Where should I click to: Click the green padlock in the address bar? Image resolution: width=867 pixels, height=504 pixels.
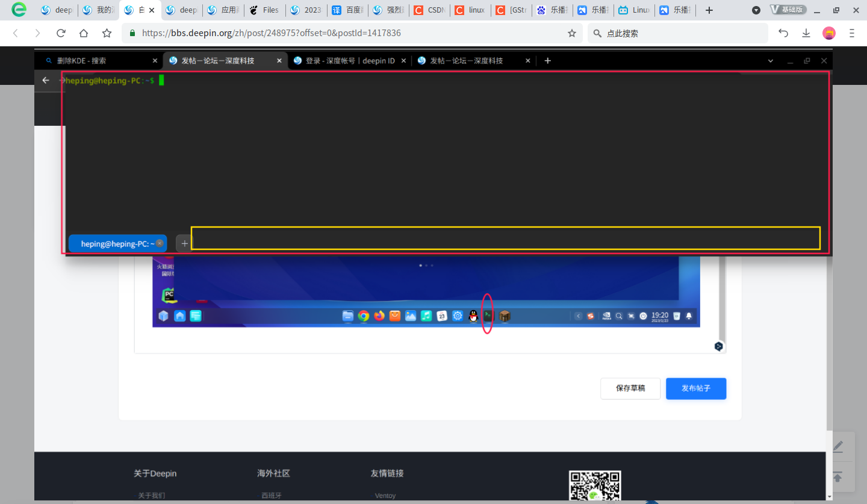(x=132, y=33)
